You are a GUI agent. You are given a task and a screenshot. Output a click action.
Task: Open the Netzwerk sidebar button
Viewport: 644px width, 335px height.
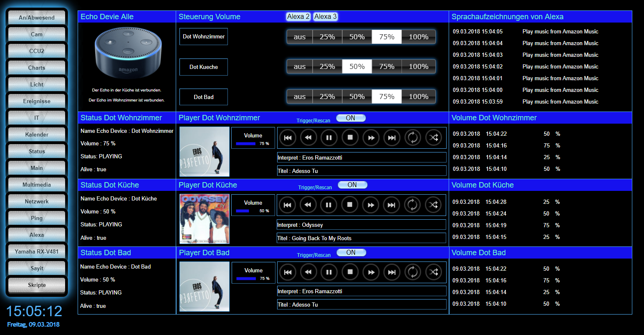(37, 201)
